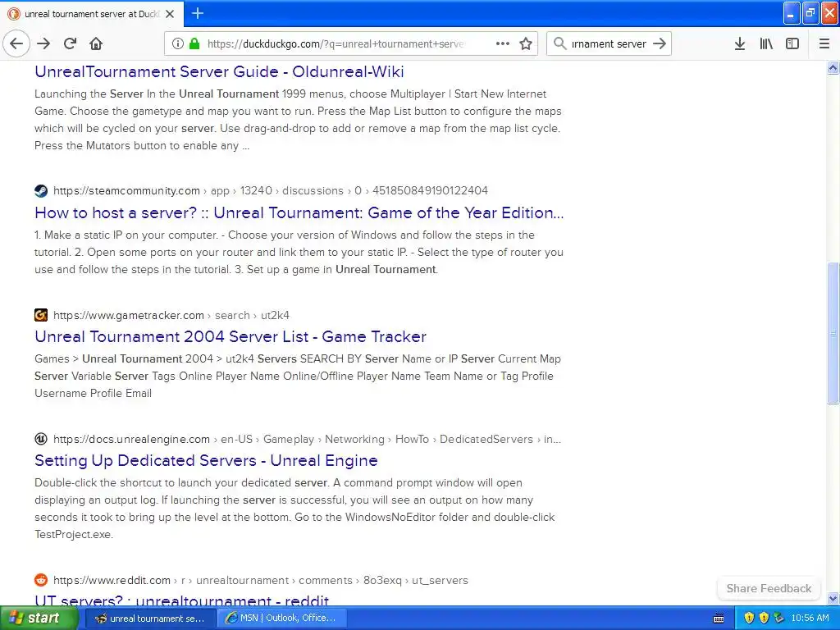Switch to the Firefox taskbar button
The image size is (840, 630).
click(150, 619)
